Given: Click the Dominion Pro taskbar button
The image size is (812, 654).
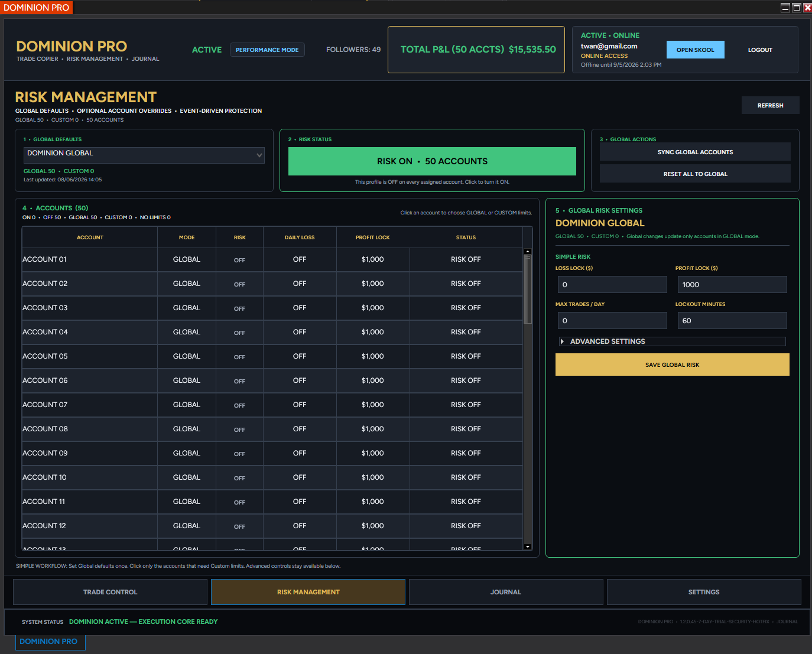Looking at the screenshot, I should tap(50, 642).
